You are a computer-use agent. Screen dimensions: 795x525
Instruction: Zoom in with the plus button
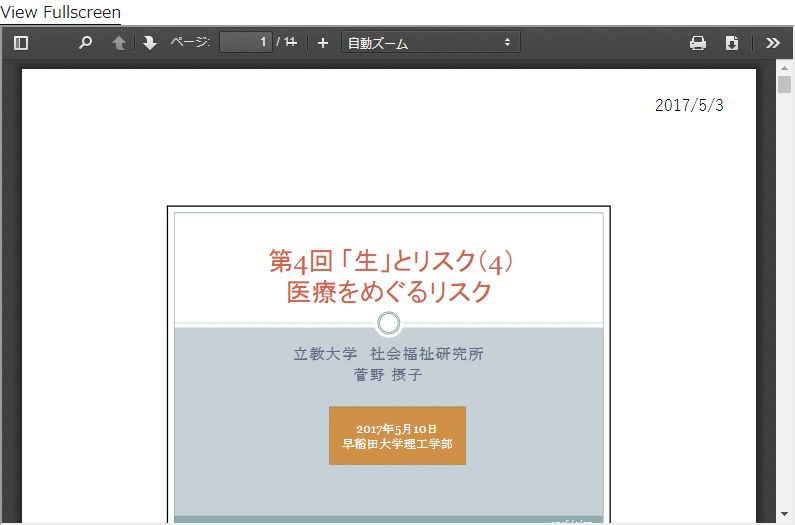(323, 43)
